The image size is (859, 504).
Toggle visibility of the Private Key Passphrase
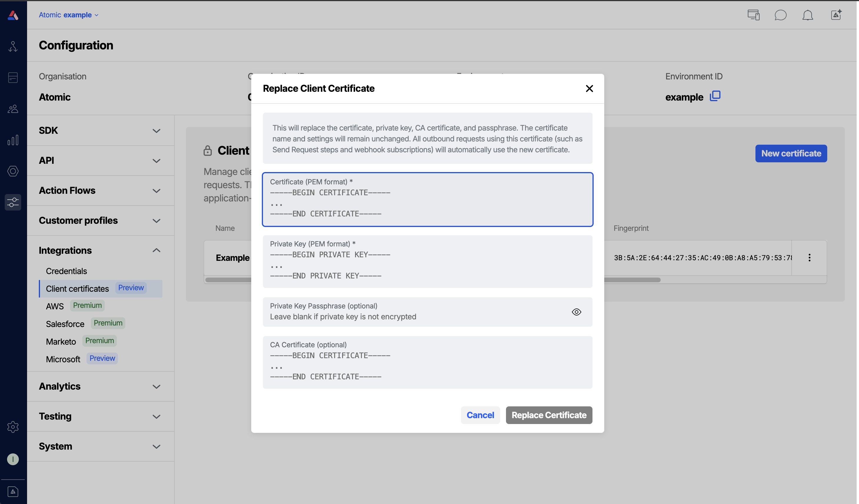point(576,312)
